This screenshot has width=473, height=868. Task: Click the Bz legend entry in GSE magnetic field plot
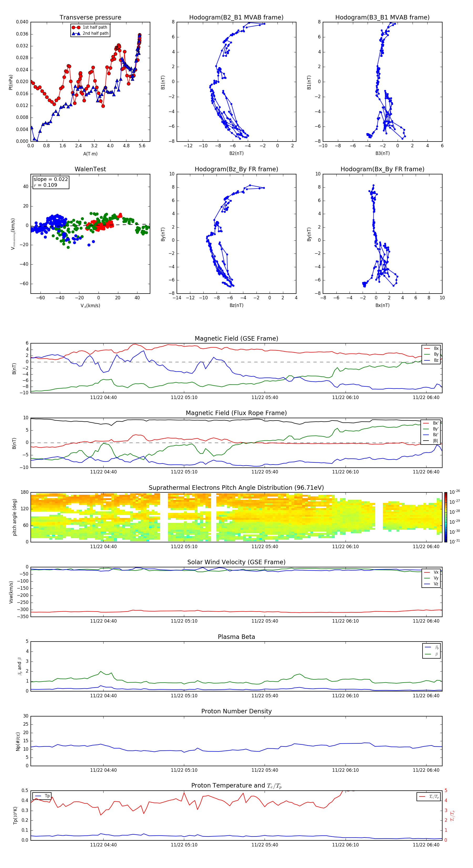coord(431,360)
